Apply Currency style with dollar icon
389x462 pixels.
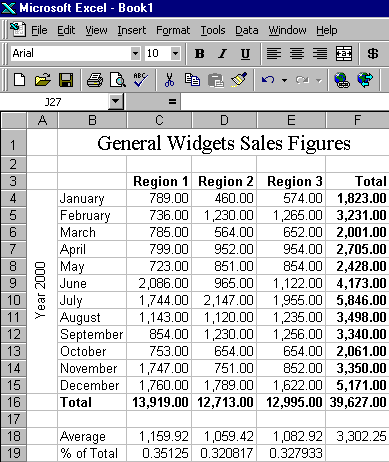(x=373, y=54)
